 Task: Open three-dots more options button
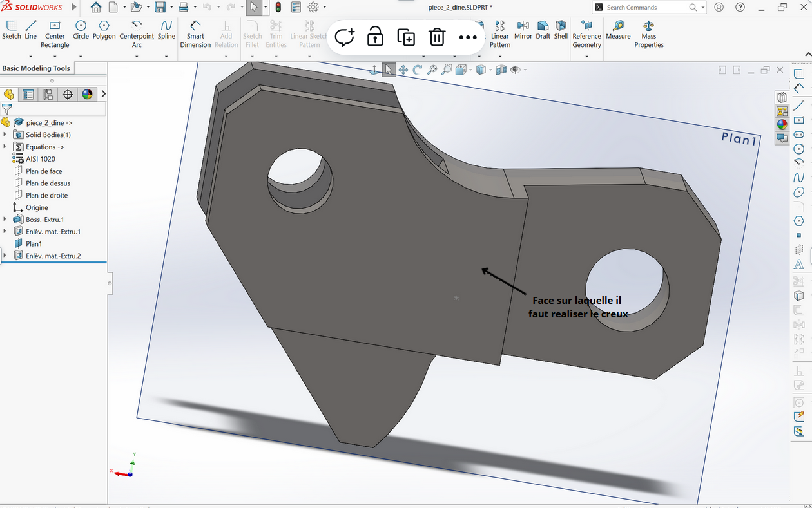(x=468, y=37)
